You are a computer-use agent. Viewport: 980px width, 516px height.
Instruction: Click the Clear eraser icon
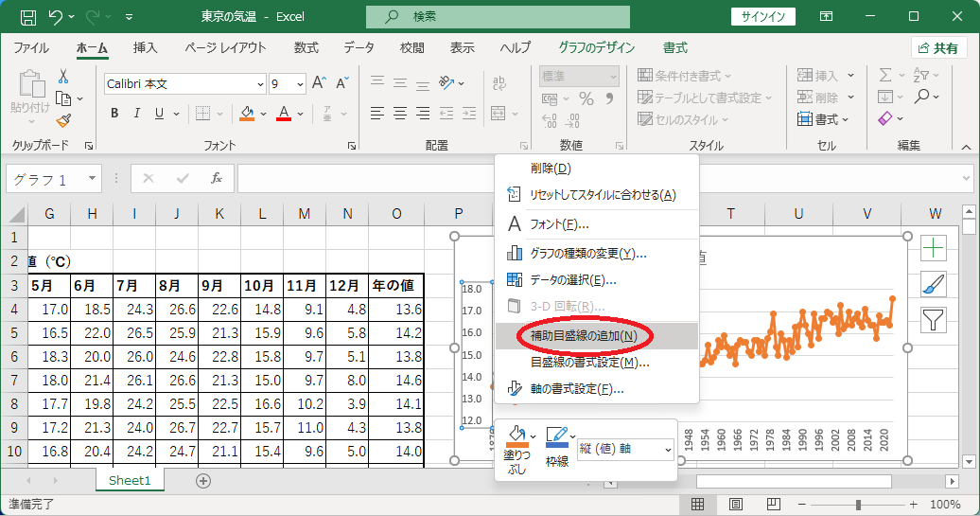click(x=885, y=118)
